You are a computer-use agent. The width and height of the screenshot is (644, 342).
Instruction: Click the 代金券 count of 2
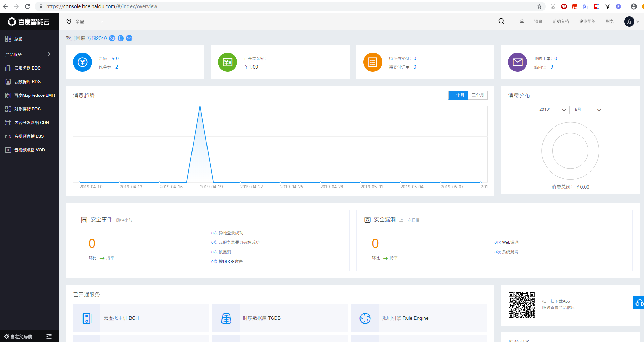pyautogui.click(x=117, y=67)
